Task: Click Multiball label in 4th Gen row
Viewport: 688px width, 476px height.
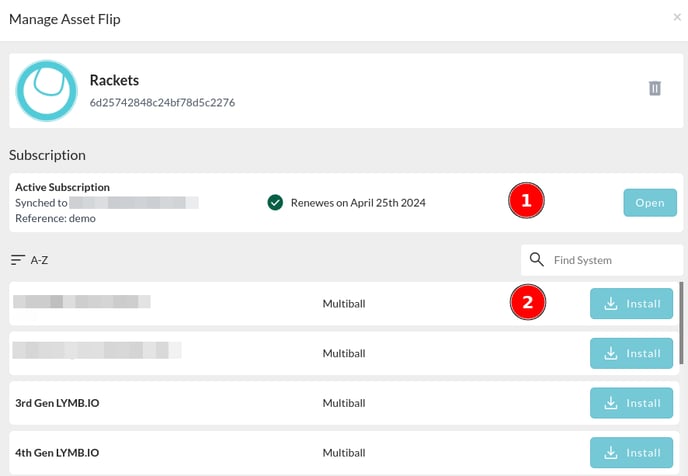Action: pos(344,452)
